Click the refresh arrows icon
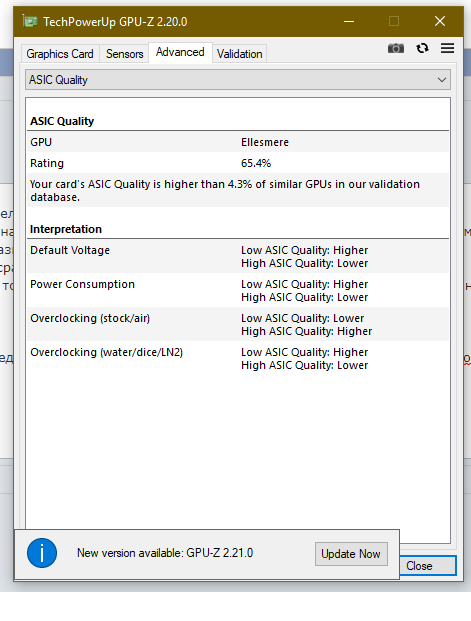Viewport: 471px width, 621px height. (422, 48)
